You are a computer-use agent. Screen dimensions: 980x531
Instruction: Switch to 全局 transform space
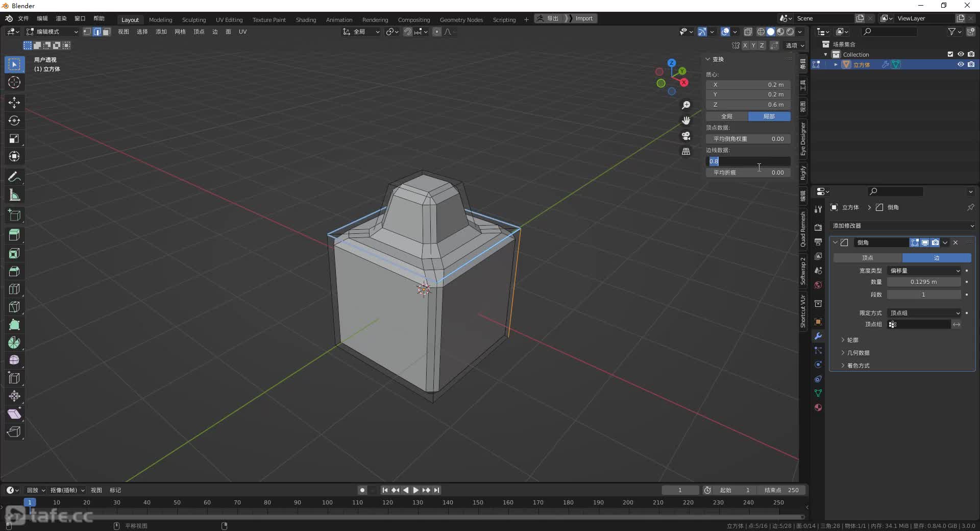click(x=727, y=116)
